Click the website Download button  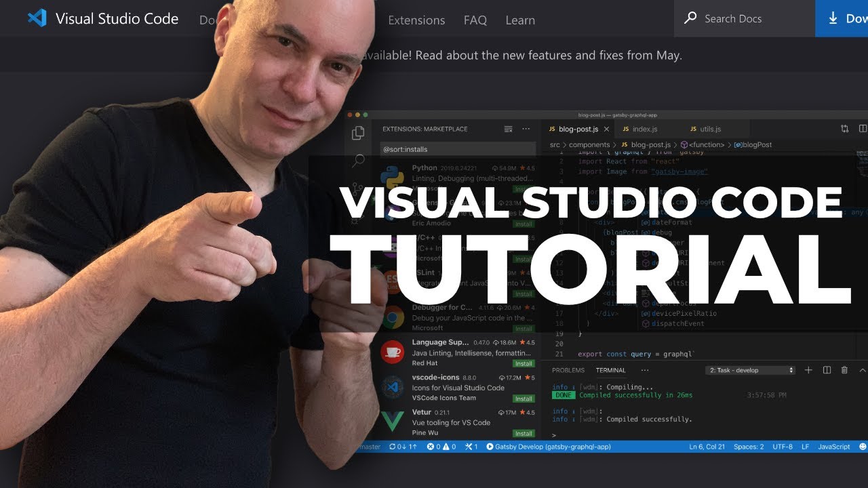coord(842,18)
